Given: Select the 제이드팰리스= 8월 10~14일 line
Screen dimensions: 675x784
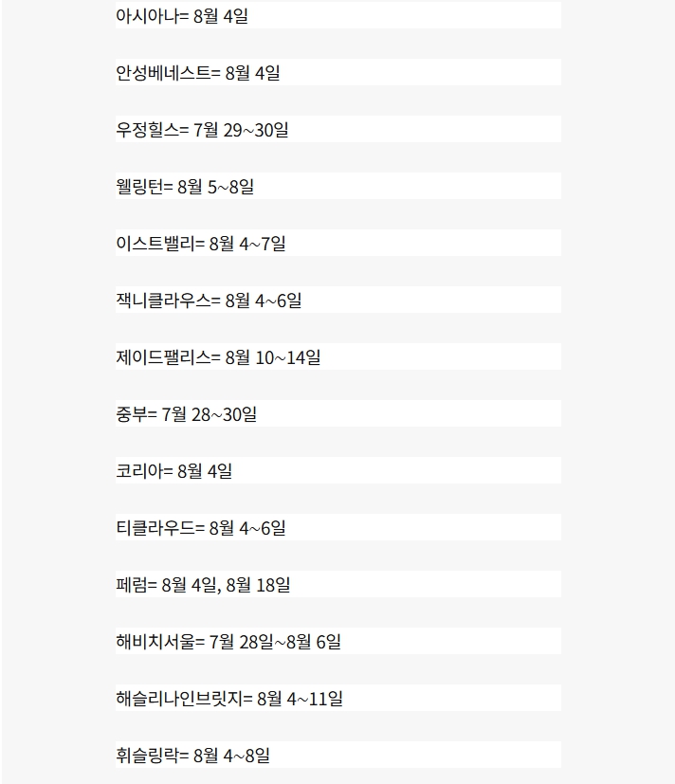Looking at the screenshot, I should click(x=338, y=357).
